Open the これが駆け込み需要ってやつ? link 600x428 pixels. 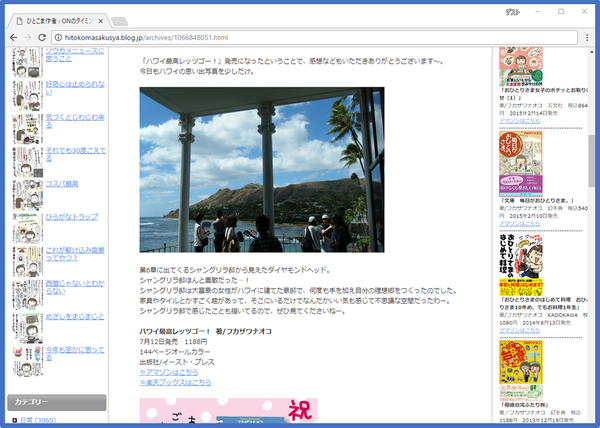[x=75, y=254]
